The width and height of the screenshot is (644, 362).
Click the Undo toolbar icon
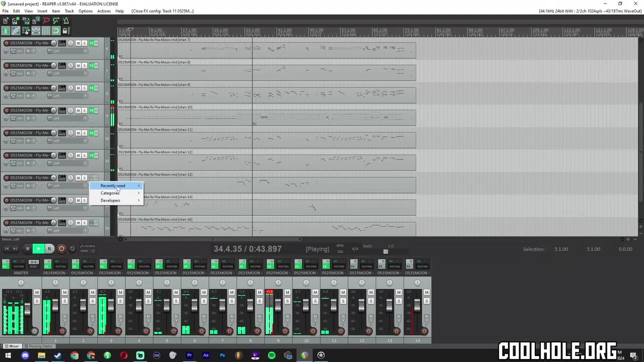tap(46, 21)
